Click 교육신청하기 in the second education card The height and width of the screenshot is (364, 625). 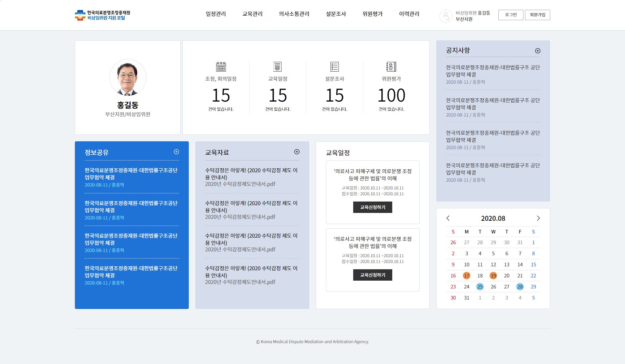[373, 275]
